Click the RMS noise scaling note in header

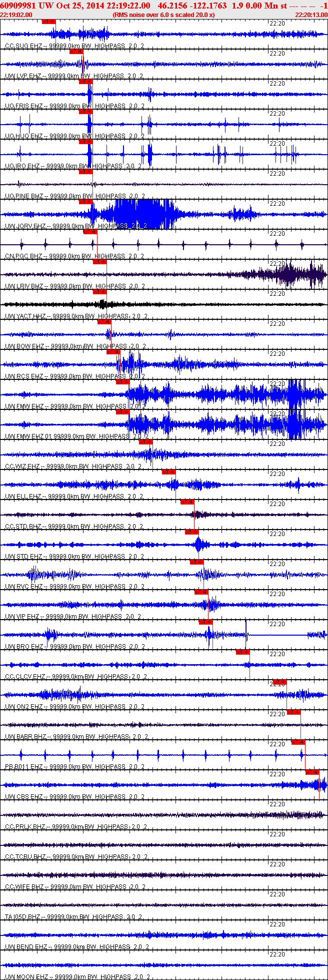pos(164,15)
